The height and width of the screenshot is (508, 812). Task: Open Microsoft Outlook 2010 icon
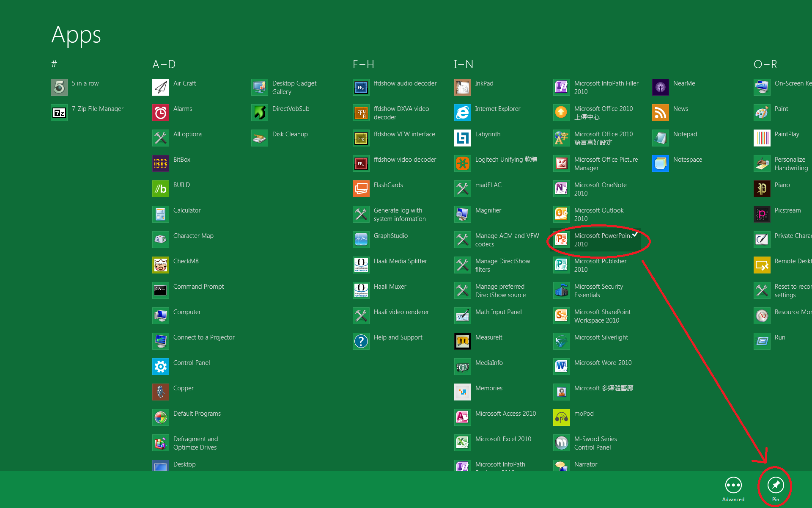(562, 214)
